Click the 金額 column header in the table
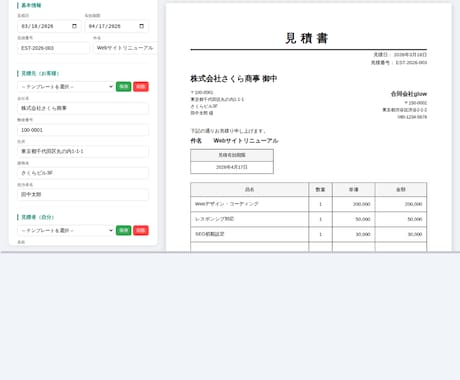 [401, 190]
